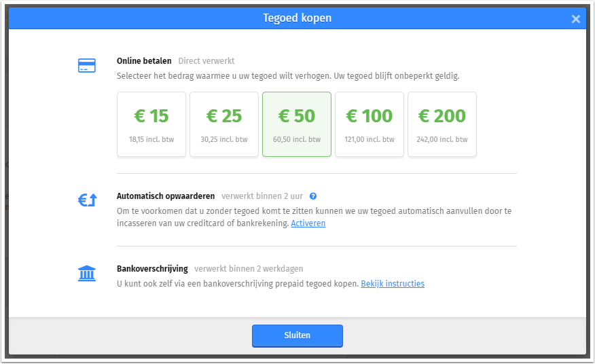Click the bank building icon for Bankoverschrijving
Viewport: 595px width, 364px height.
coord(87,273)
